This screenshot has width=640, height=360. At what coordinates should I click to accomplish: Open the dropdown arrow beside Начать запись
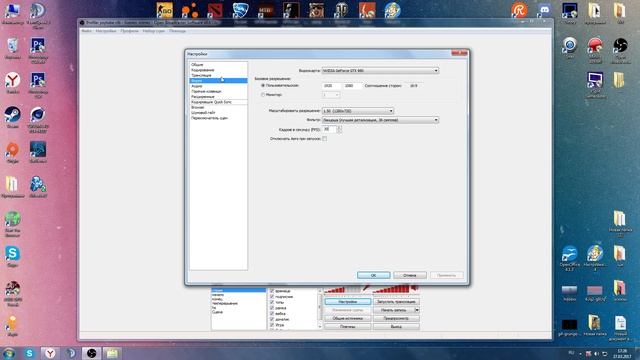tap(417, 310)
